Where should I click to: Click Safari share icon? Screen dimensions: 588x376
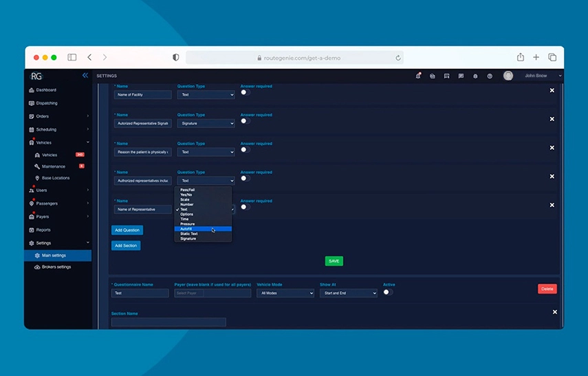tap(521, 57)
